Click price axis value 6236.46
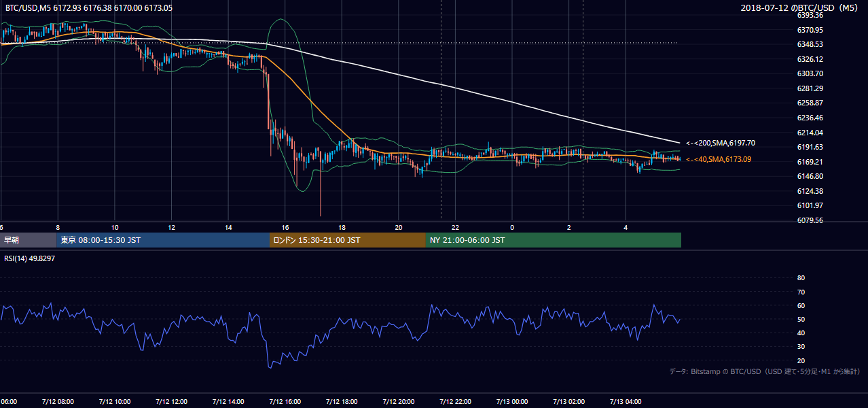 click(810, 118)
